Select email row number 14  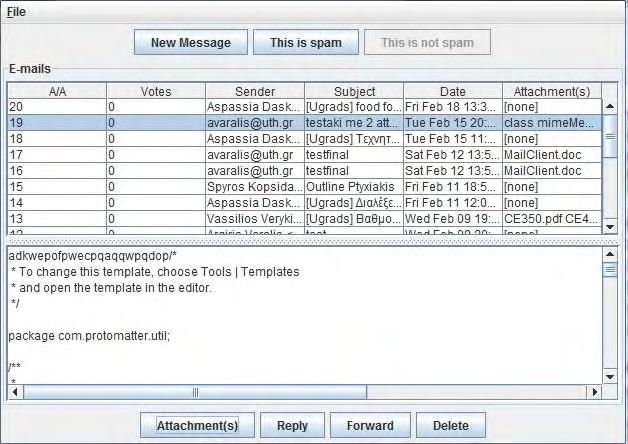click(x=304, y=203)
